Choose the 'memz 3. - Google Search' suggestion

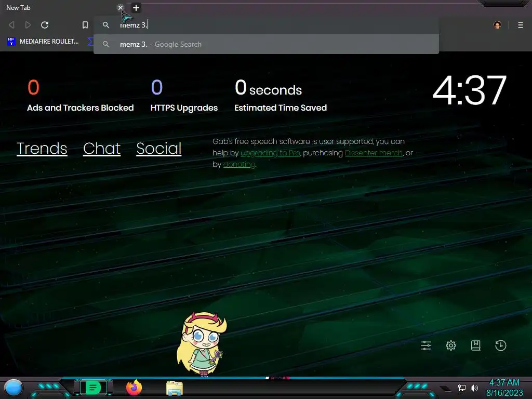point(267,44)
